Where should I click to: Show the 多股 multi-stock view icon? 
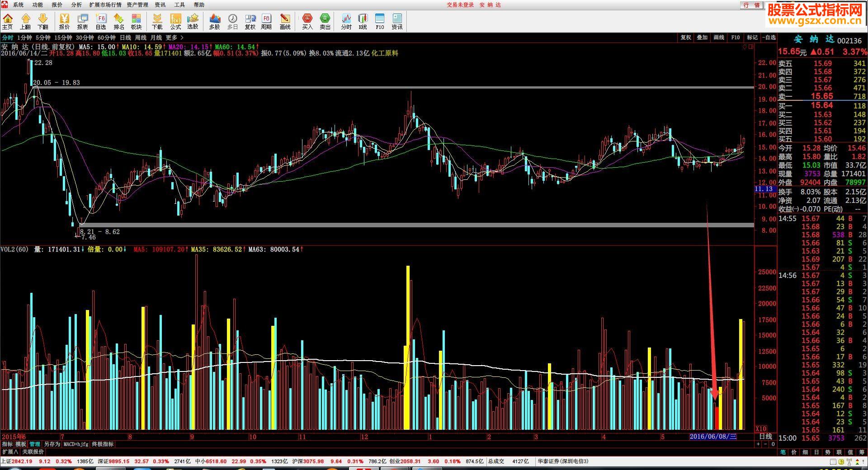215,21
